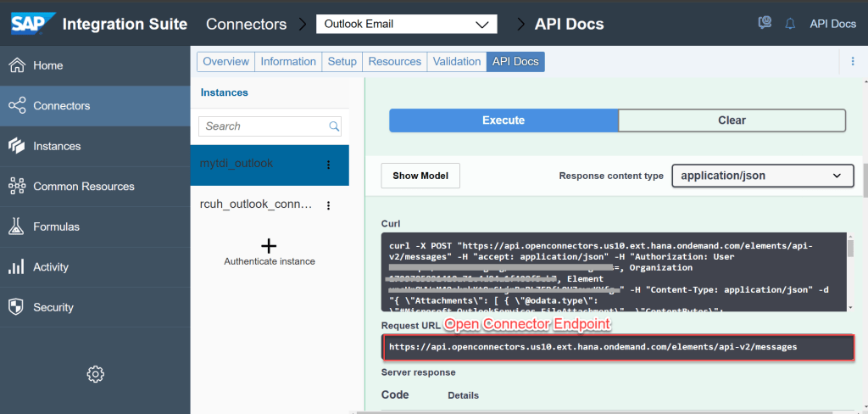Click the Show Model button
The image size is (868, 414).
[x=420, y=176]
